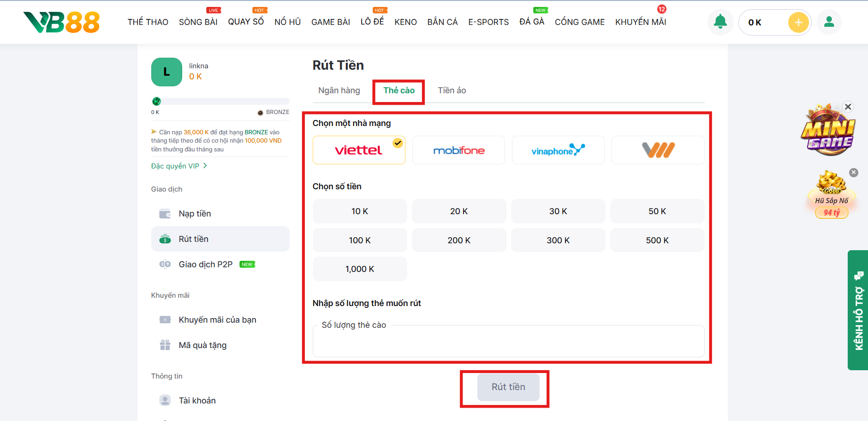Viewport: 868px width, 421px height.
Task: Open the Kênh Hỗ Trợ support panel
Action: (858, 310)
